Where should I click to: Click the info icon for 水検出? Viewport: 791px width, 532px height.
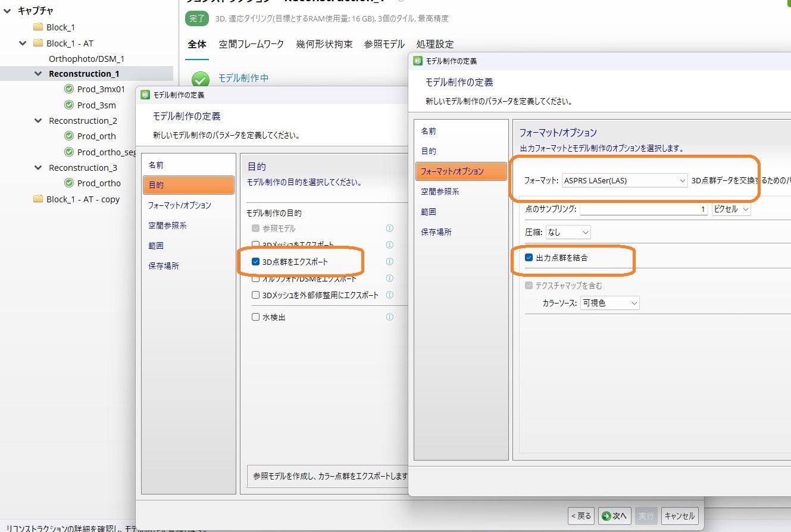point(390,317)
